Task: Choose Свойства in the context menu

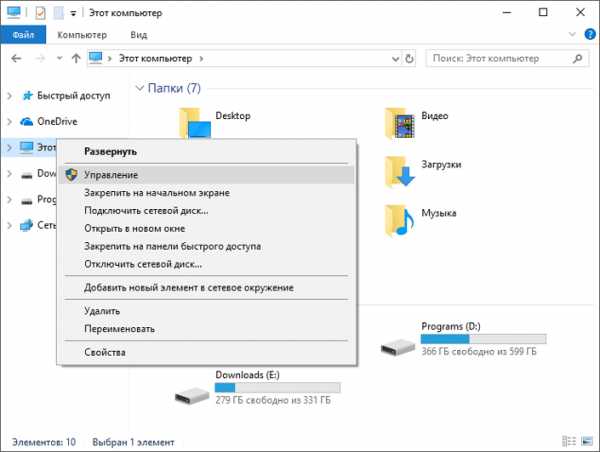Action: (x=207, y=352)
